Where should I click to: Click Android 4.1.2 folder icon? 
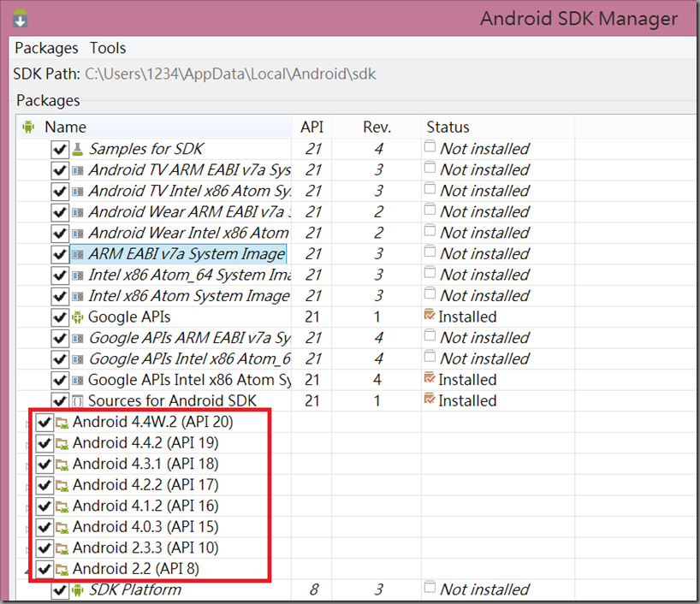coord(62,506)
